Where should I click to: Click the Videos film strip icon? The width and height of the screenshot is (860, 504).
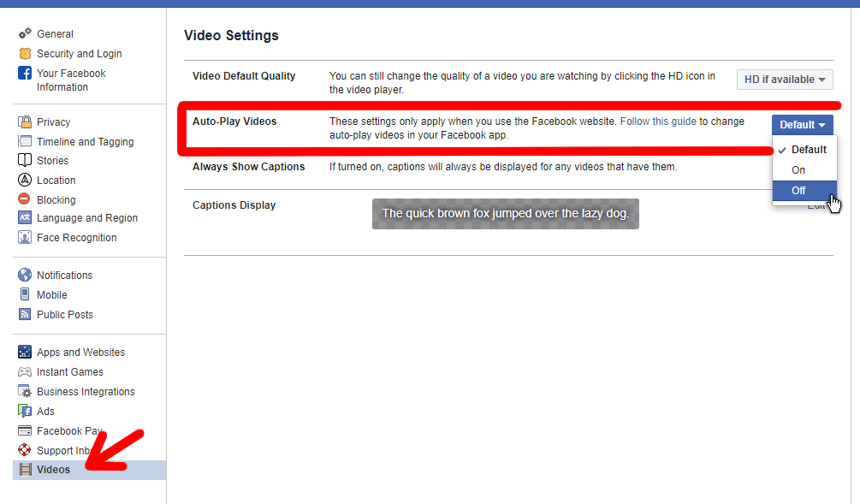pyautogui.click(x=25, y=470)
